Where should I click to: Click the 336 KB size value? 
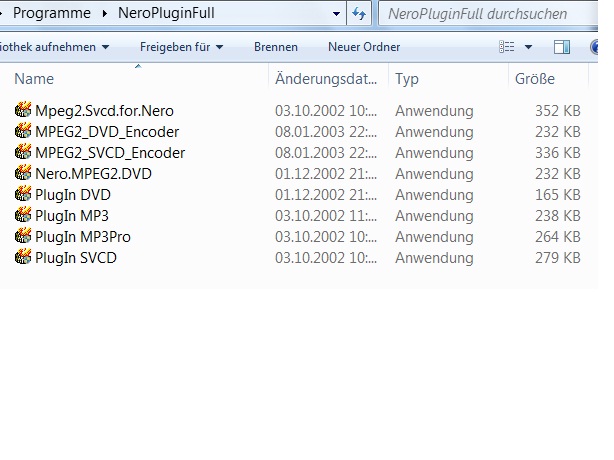558,153
